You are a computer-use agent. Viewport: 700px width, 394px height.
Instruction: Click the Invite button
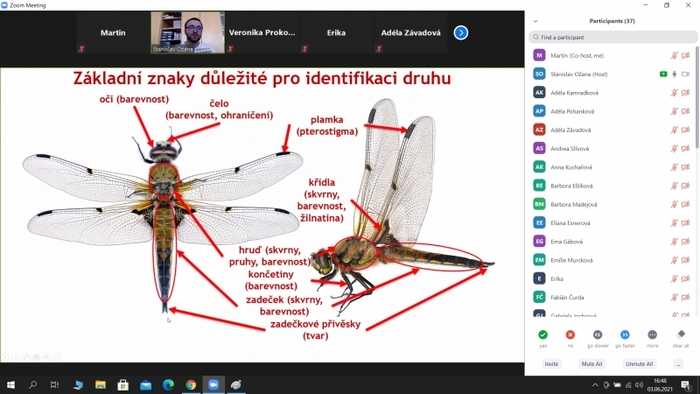[551, 364]
